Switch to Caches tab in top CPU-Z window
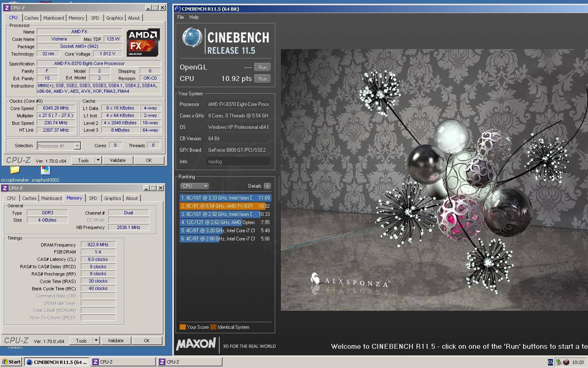588x368 pixels. coord(31,18)
